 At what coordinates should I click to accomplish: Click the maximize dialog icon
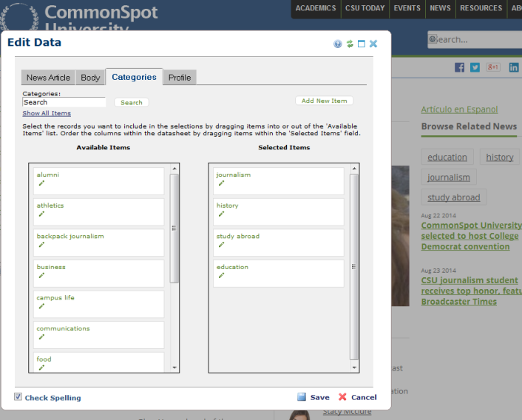[362, 44]
